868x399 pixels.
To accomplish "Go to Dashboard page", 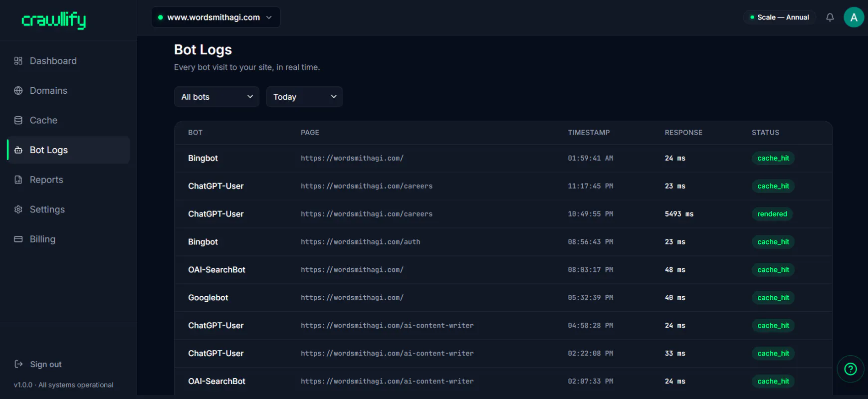I will click(68, 61).
